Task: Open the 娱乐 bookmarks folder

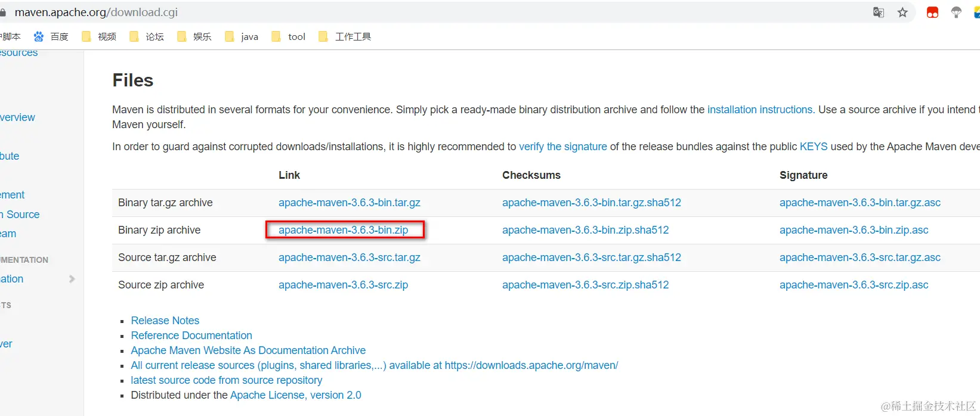Action: tap(194, 37)
